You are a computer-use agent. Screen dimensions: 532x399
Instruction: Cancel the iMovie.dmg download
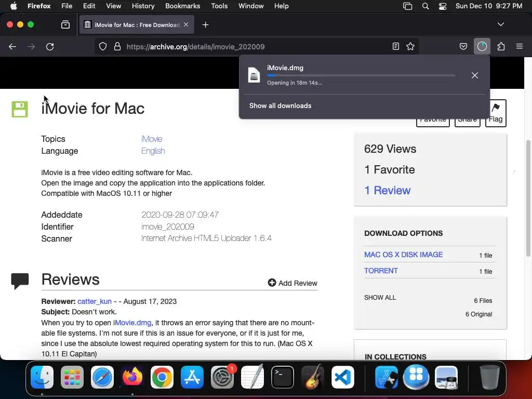click(475, 75)
